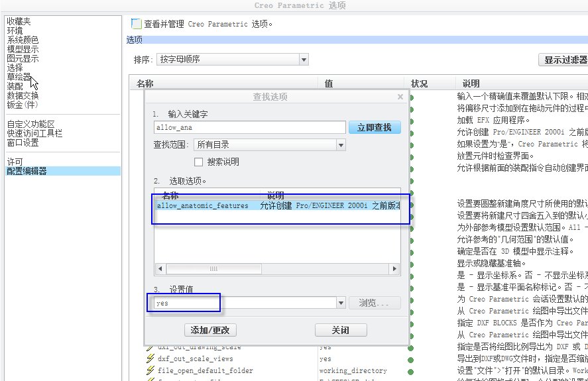
Task: Click green status dot for dxf_out_scale_views
Action: pos(410,360)
